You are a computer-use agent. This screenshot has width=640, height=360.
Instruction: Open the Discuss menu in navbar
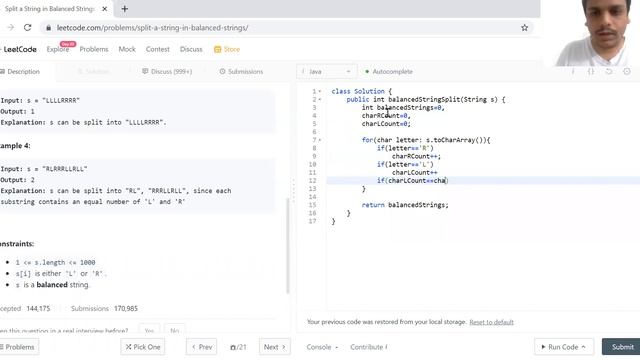tap(191, 49)
